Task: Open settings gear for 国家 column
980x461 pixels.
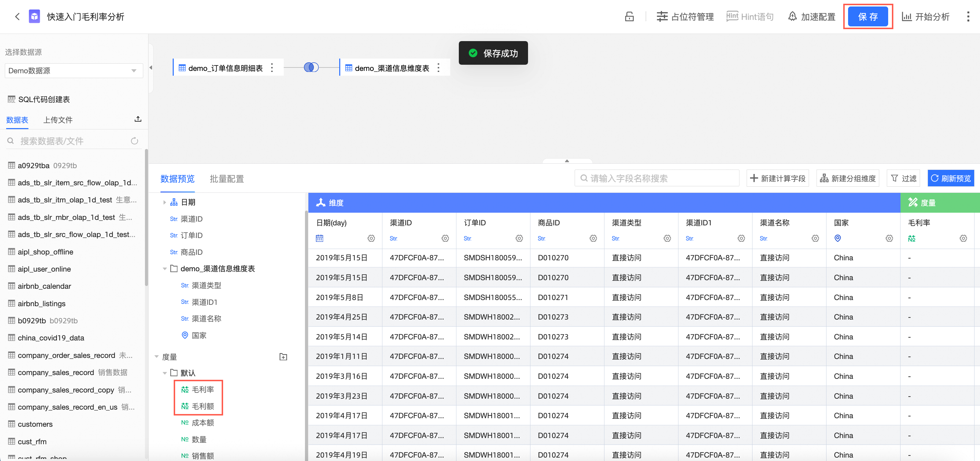Action: (889, 238)
